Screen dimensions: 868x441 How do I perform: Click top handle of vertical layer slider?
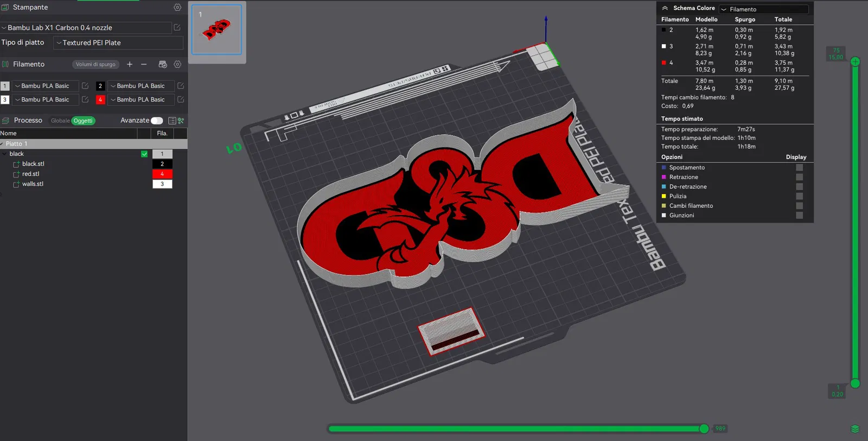click(x=855, y=62)
